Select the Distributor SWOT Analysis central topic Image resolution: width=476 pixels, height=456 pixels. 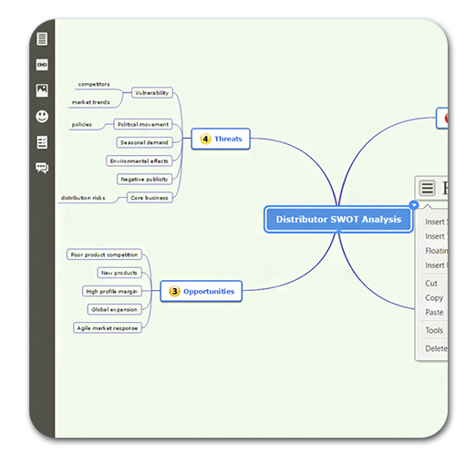[x=338, y=219]
